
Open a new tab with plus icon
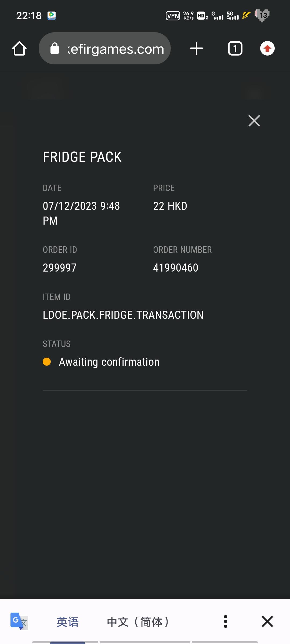pyautogui.click(x=197, y=49)
